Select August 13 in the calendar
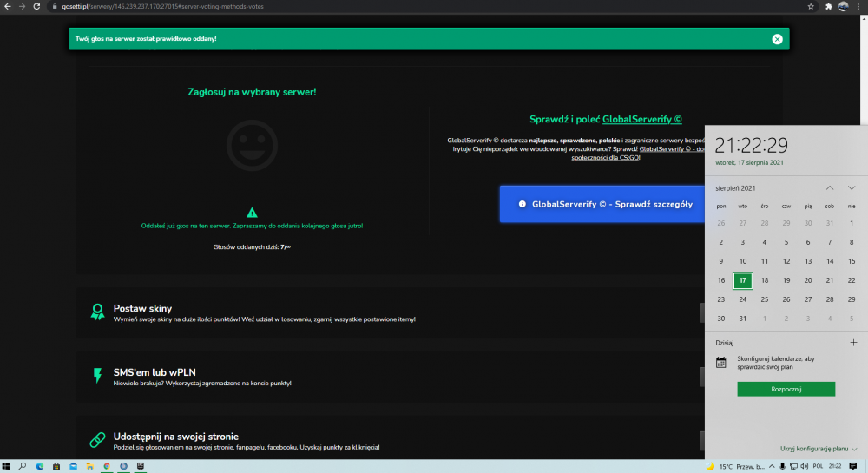The image size is (868, 473). point(808,261)
